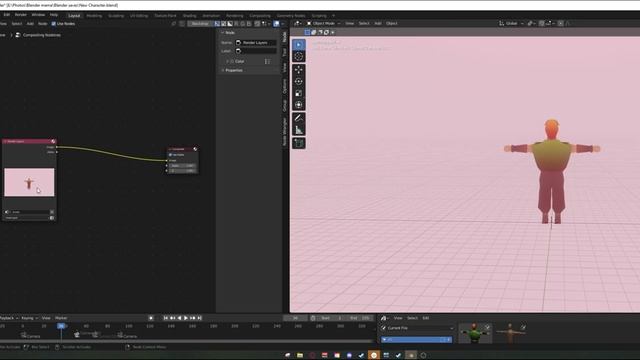Click the Compositing Nodetree breadcrumb icon
This screenshot has width=640, height=360.
tap(18, 35)
